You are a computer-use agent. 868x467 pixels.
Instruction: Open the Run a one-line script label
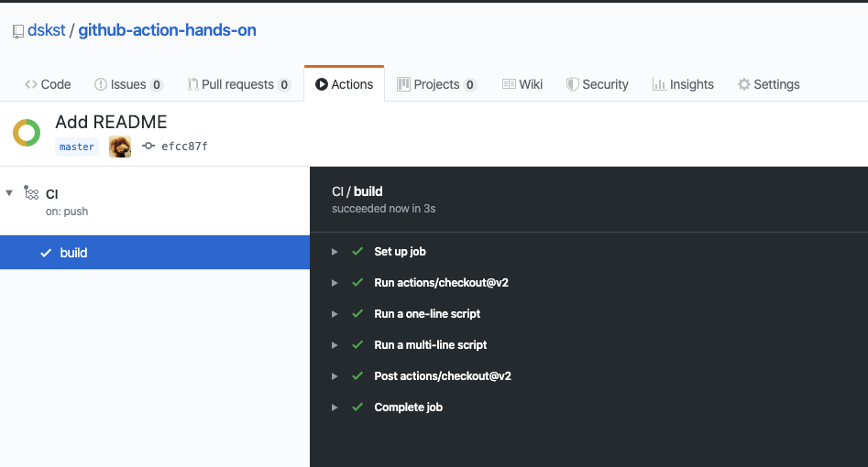(427, 314)
